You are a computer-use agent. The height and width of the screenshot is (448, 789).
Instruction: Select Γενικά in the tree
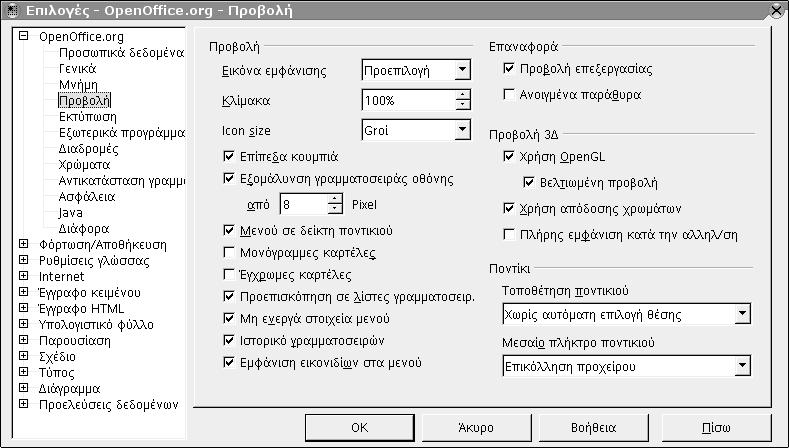[77, 68]
